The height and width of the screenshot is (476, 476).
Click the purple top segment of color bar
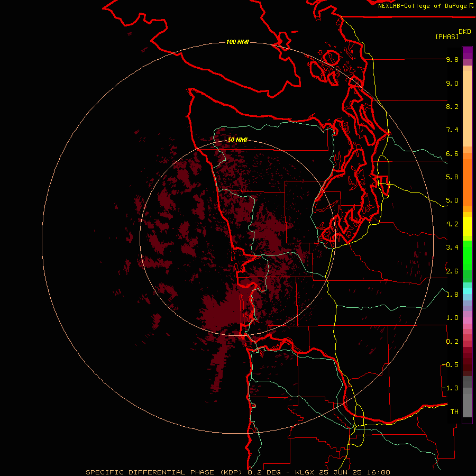(x=467, y=53)
